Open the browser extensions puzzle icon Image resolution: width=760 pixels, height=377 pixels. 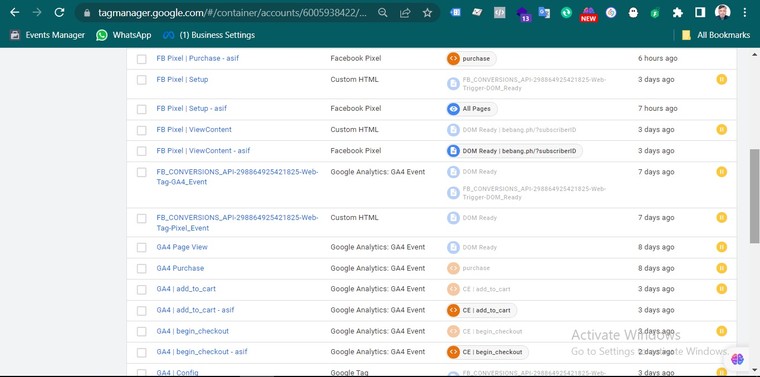tap(678, 13)
